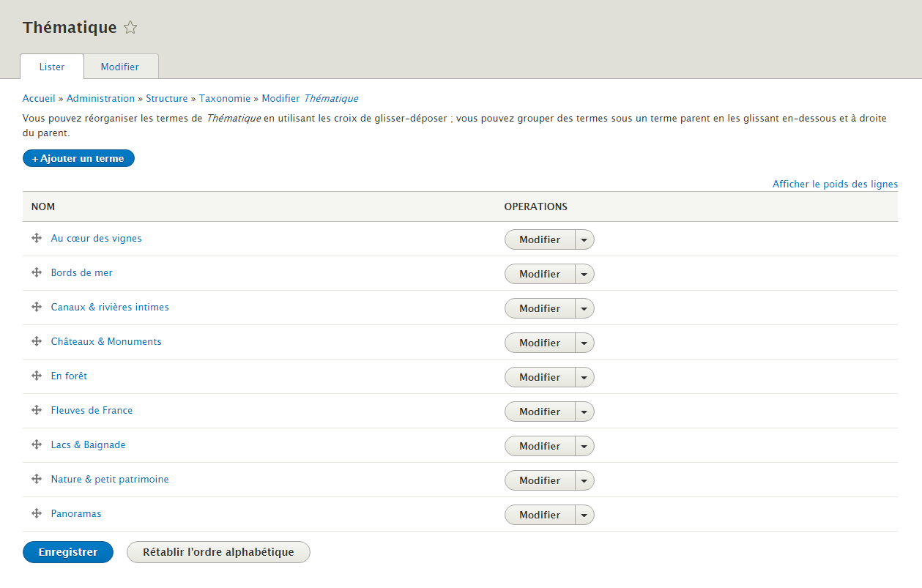922x588 pixels.
Task: Open the Taxonomie breadcrumb link
Action: click(224, 98)
